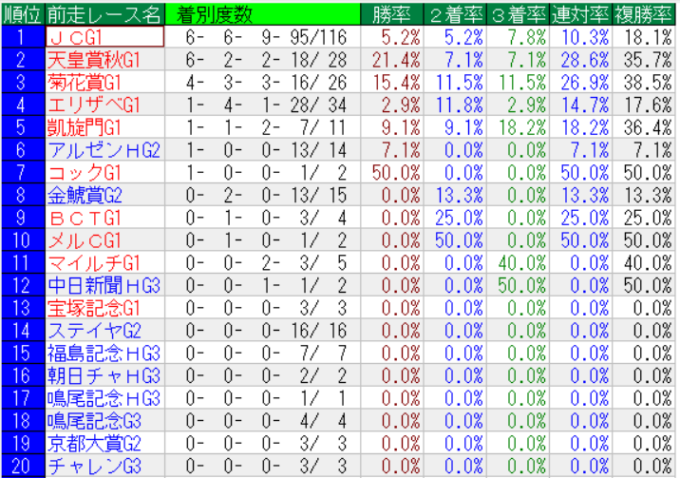Click the 3着率 column header

point(518,14)
